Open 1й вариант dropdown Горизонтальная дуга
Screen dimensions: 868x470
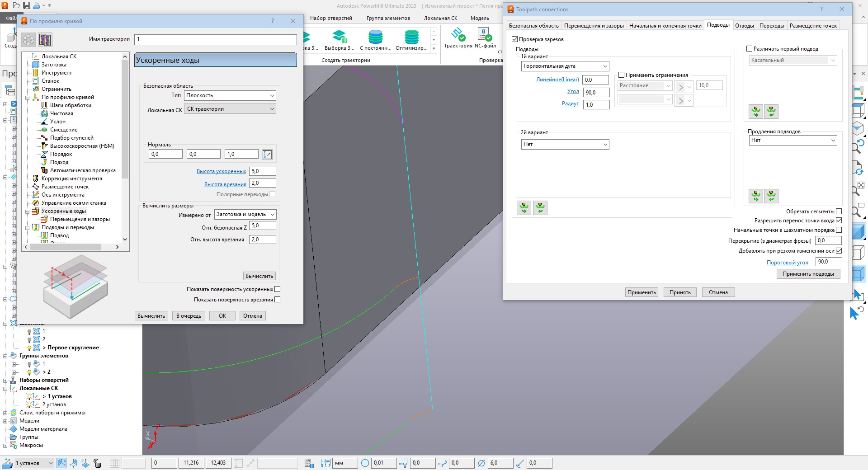point(565,66)
